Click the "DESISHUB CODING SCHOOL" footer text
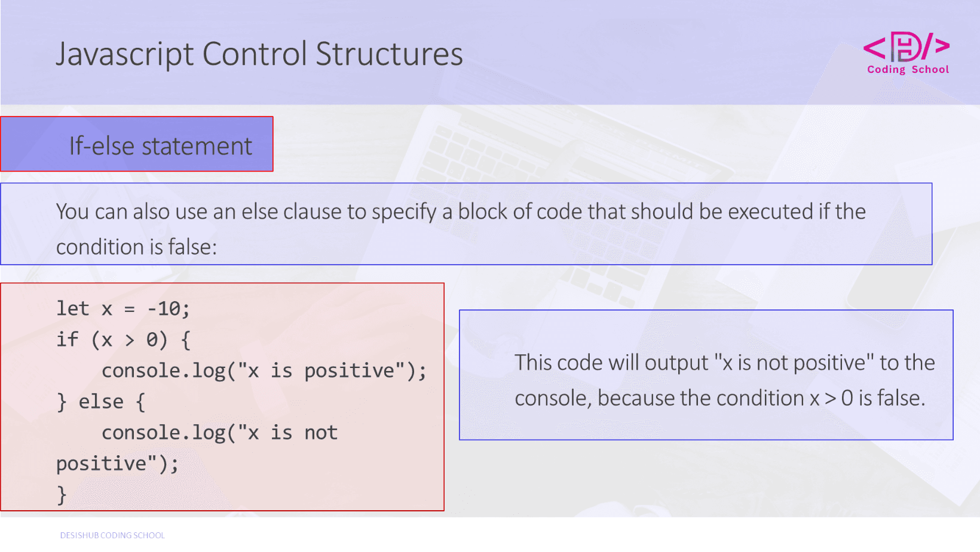980x552 pixels. 112,535
